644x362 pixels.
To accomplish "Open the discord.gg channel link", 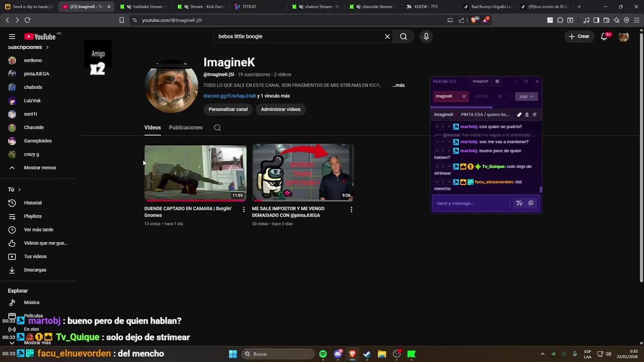I will [x=229, y=96].
